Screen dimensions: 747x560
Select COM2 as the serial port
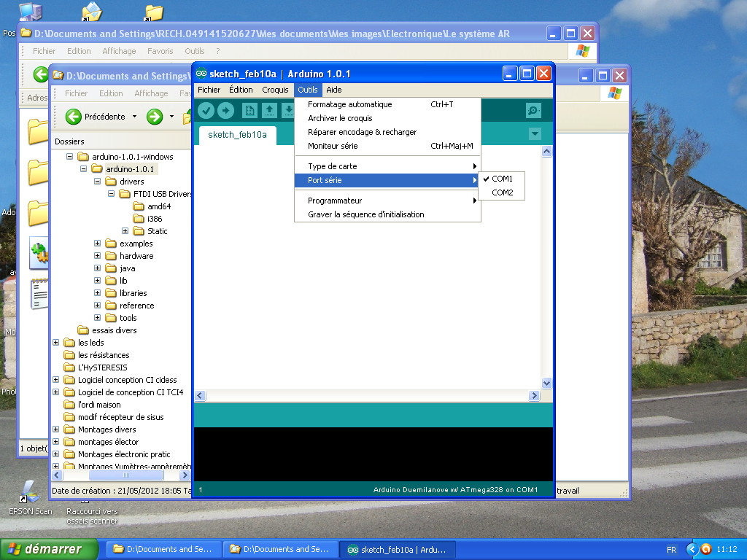click(502, 192)
